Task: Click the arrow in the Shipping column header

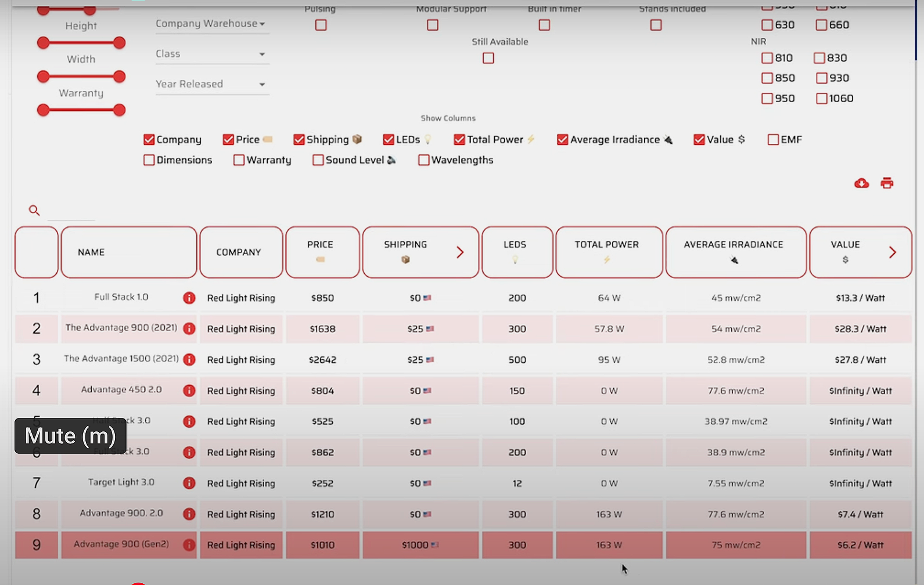Action: [x=460, y=252]
